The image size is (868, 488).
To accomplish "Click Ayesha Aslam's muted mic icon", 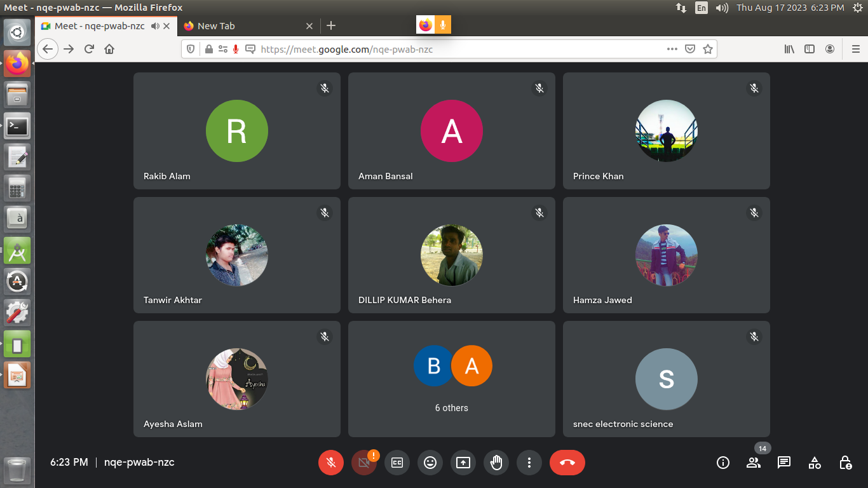I will coord(325,337).
